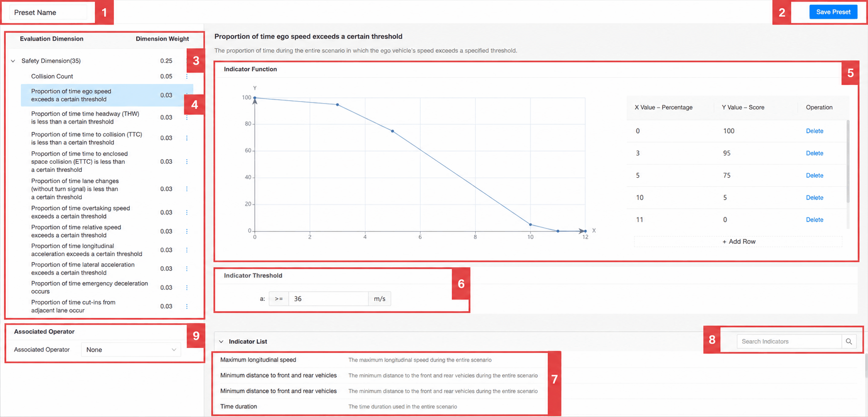Viewport: 868px width, 417px height.
Task: Select Collision Count indicator
Action: point(52,76)
